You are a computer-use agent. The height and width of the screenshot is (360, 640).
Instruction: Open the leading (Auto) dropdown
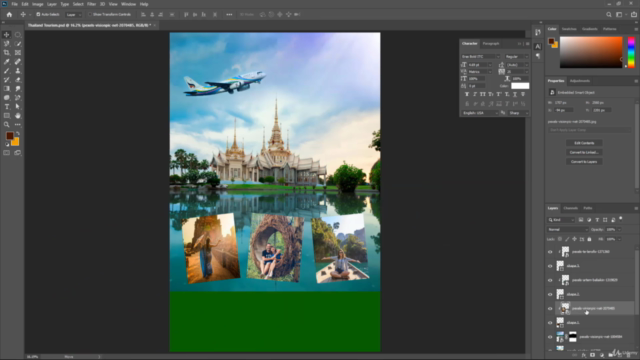point(517,64)
